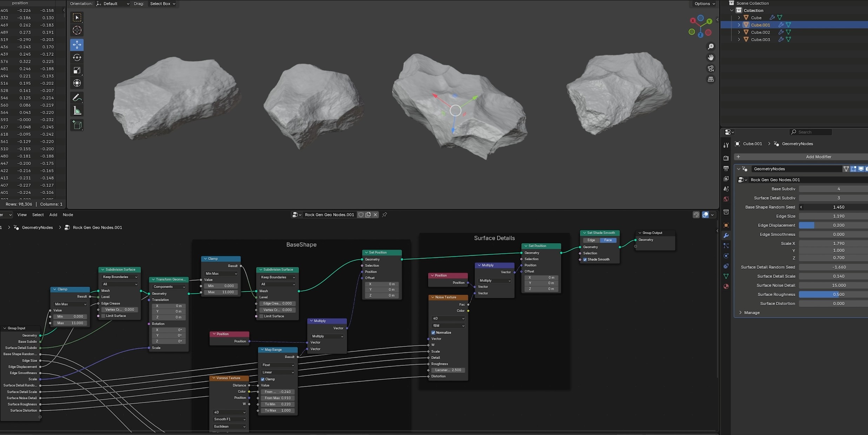Activate the Annotate pencil tool

coord(77,98)
